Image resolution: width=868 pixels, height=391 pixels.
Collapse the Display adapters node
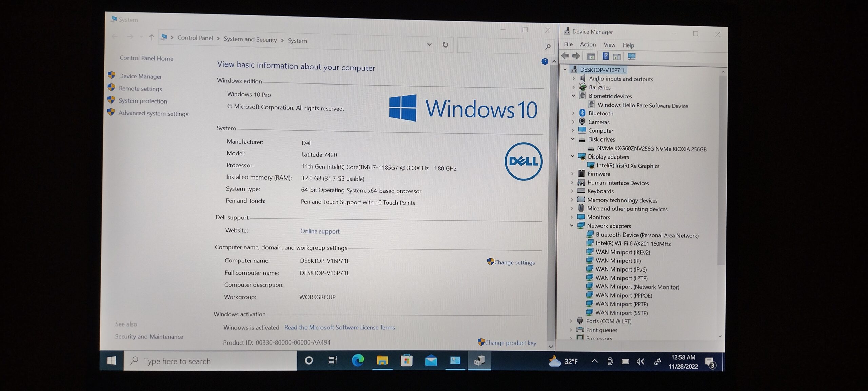[x=572, y=156]
